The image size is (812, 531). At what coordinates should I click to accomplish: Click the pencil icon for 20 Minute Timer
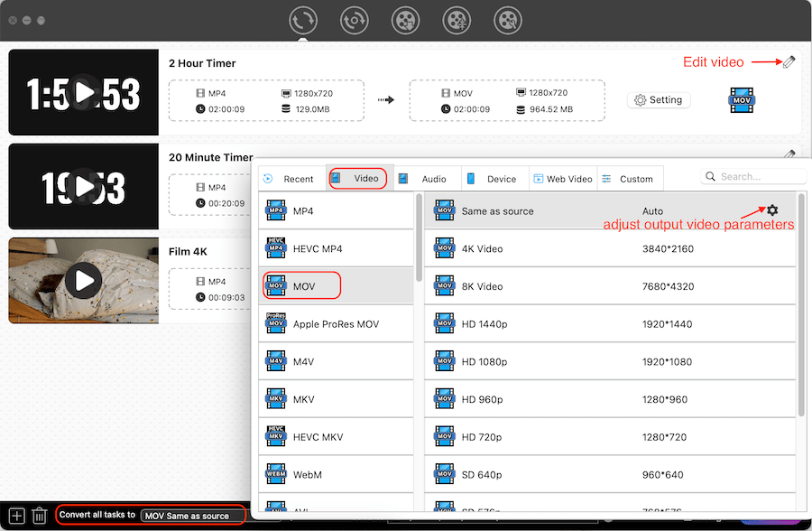[x=789, y=154]
